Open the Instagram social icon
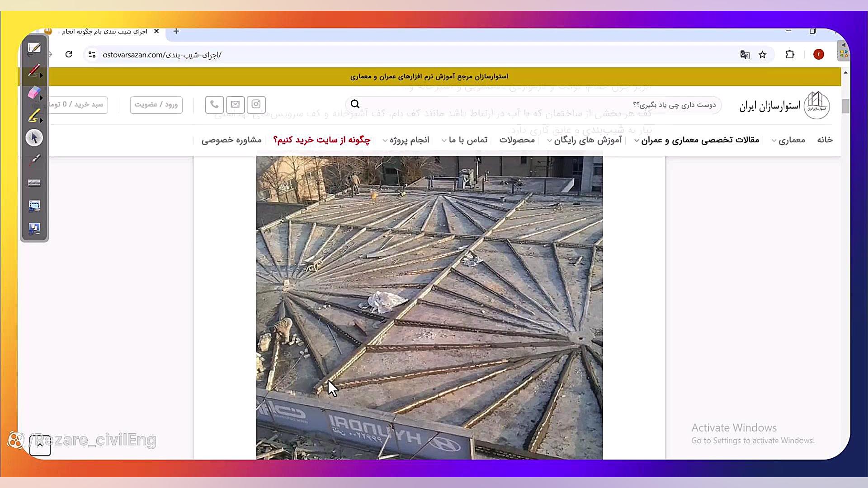 (256, 104)
